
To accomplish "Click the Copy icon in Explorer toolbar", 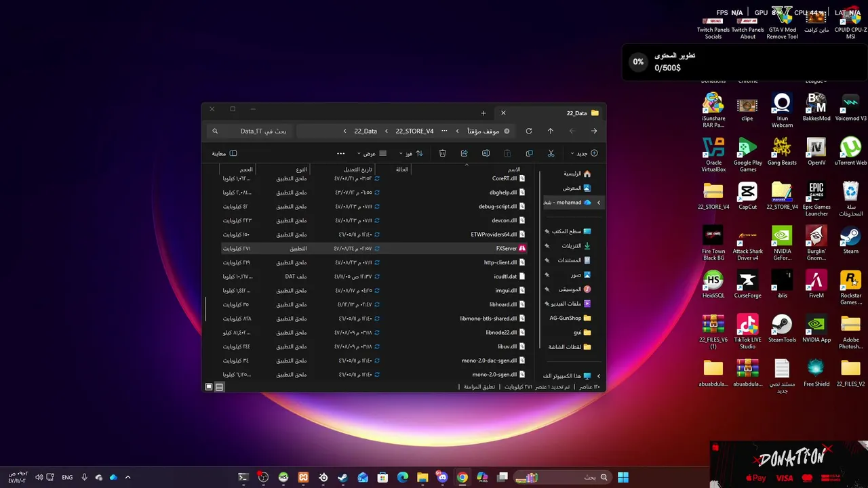I will (x=529, y=153).
